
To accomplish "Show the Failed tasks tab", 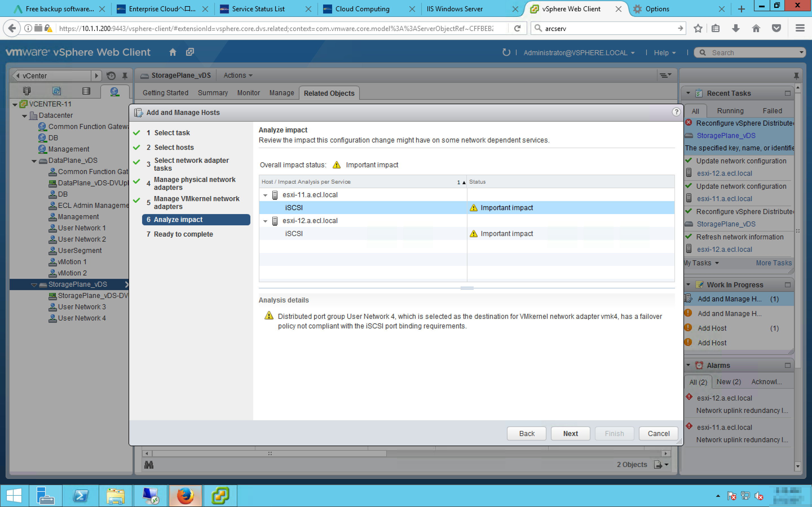I will coord(772,111).
